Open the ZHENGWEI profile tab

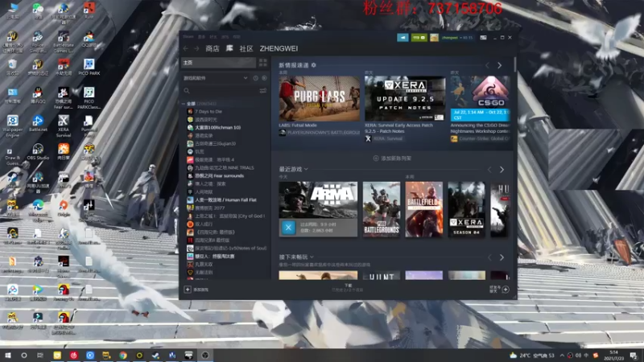pyautogui.click(x=279, y=48)
